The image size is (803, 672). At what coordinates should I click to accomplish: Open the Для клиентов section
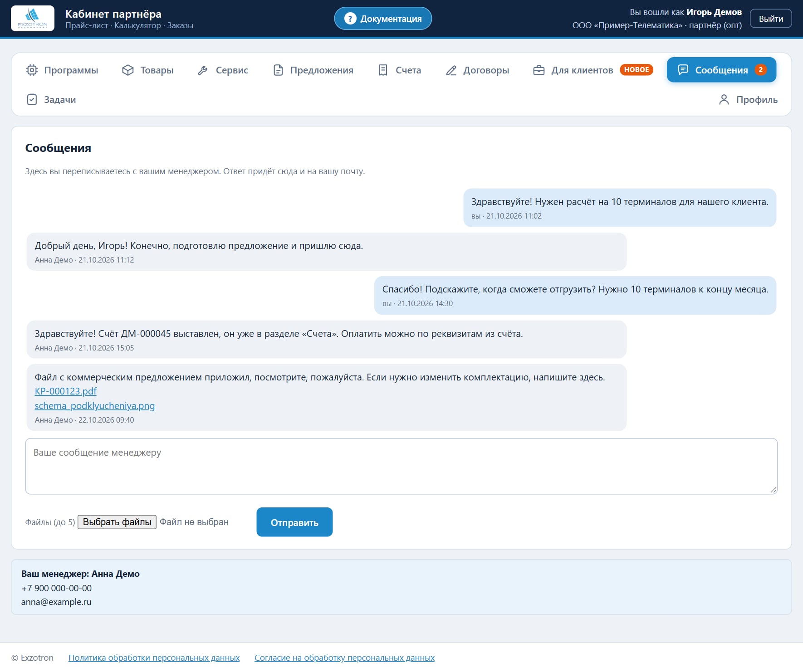click(x=593, y=70)
